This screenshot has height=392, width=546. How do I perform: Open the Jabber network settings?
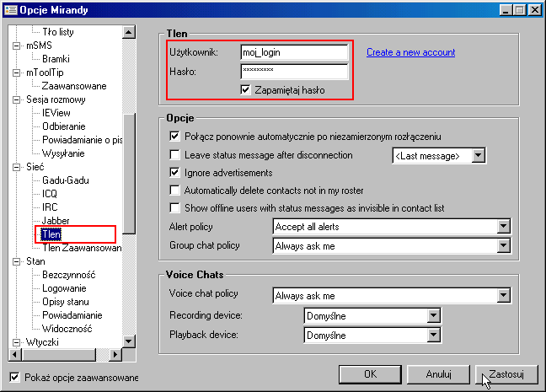coord(57,221)
